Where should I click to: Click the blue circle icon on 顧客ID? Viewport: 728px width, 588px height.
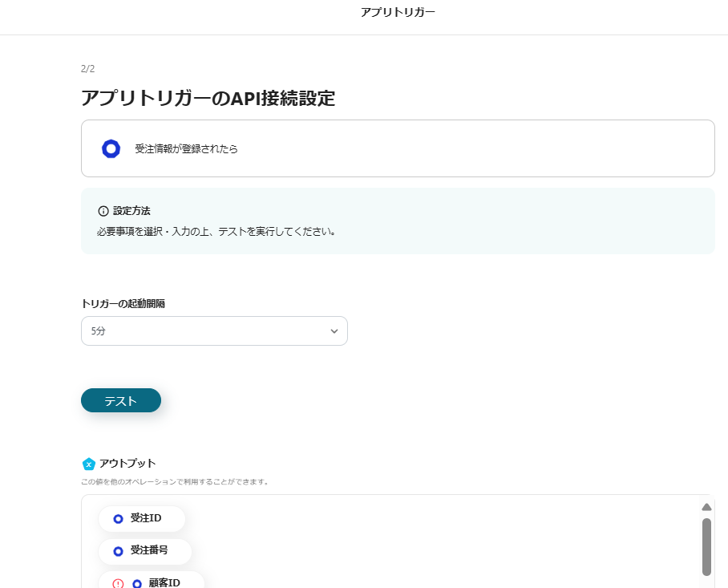(137, 584)
